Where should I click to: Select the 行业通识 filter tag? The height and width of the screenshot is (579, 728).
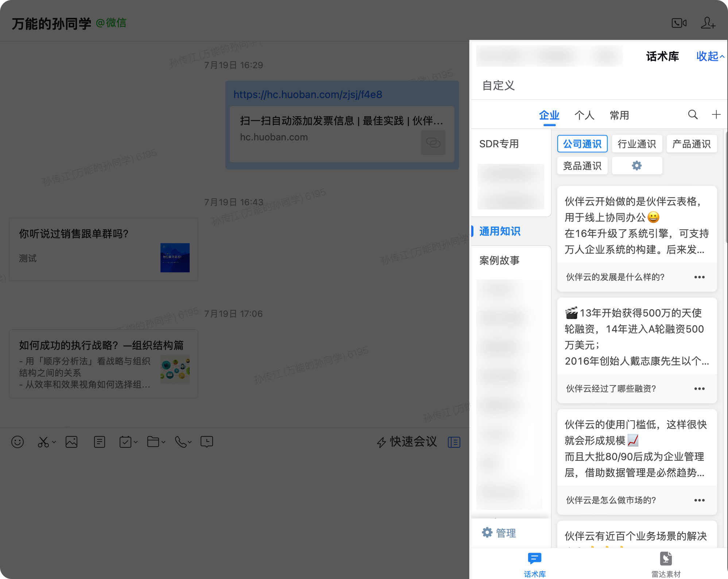(637, 144)
